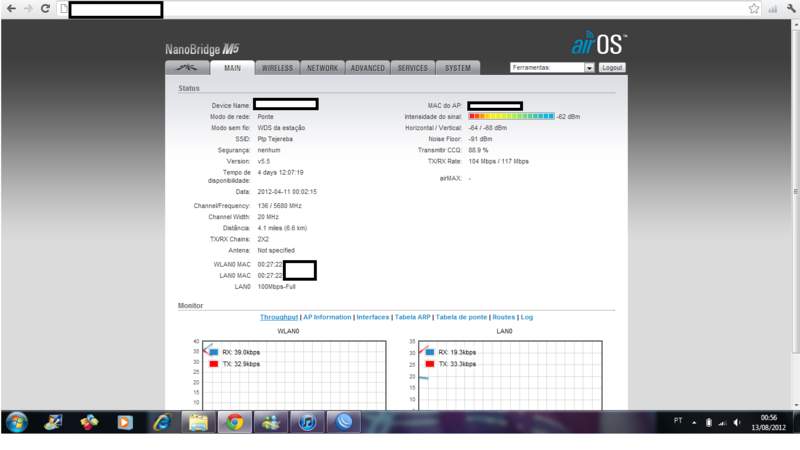The height and width of the screenshot is (450, 800).
Task: Click the PT language indicator
Action: pos(678,421)
